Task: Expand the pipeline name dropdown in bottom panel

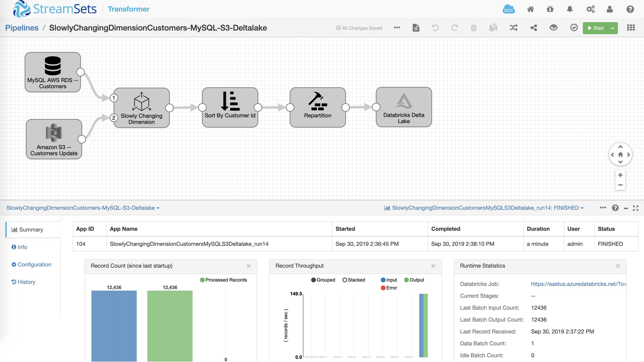Action: (x=83, y=208)
